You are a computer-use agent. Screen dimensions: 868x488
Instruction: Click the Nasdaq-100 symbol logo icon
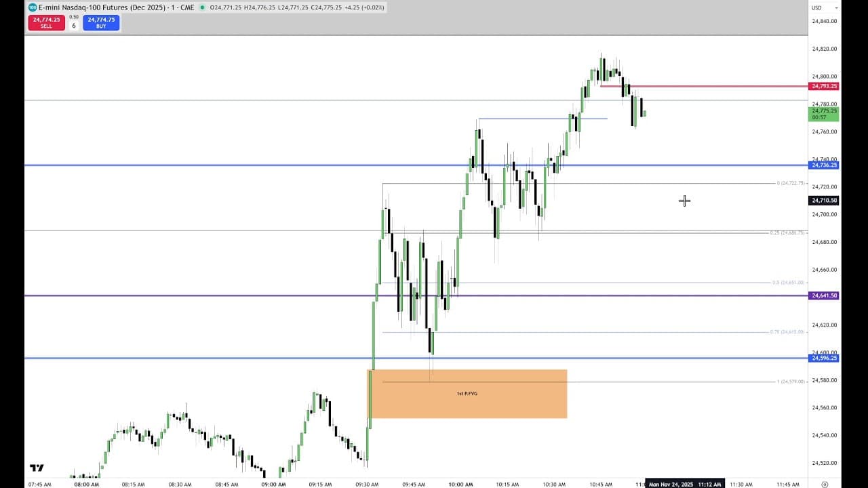(33, 7)
